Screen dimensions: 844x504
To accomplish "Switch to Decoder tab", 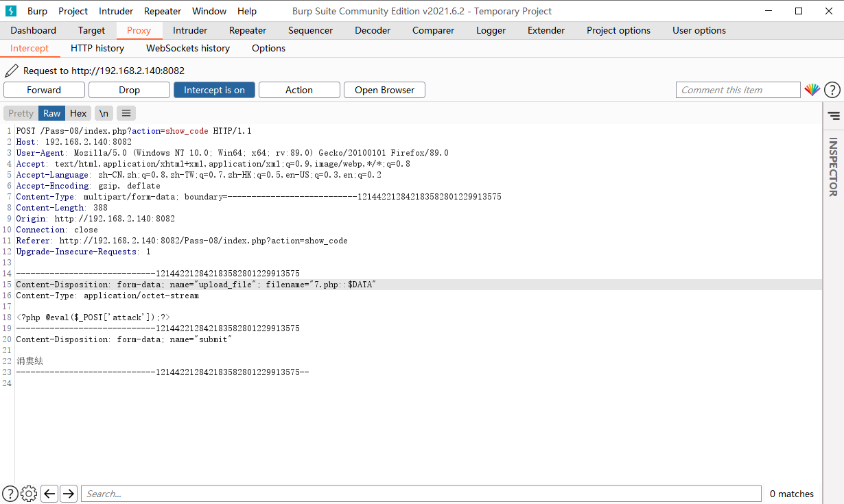I will pyautogui.click(x=373, y=30).
